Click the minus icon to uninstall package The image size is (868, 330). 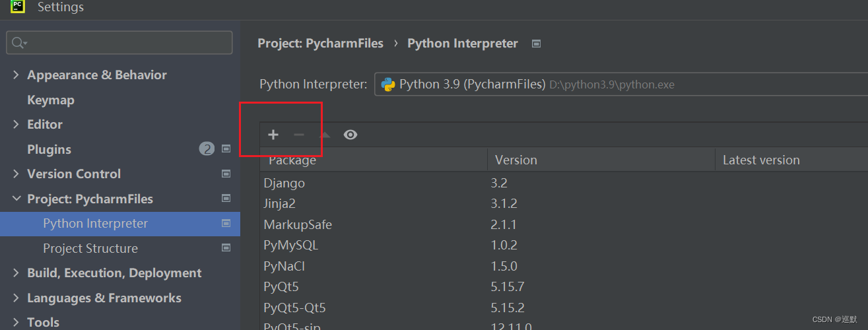(x=299, y=135)
